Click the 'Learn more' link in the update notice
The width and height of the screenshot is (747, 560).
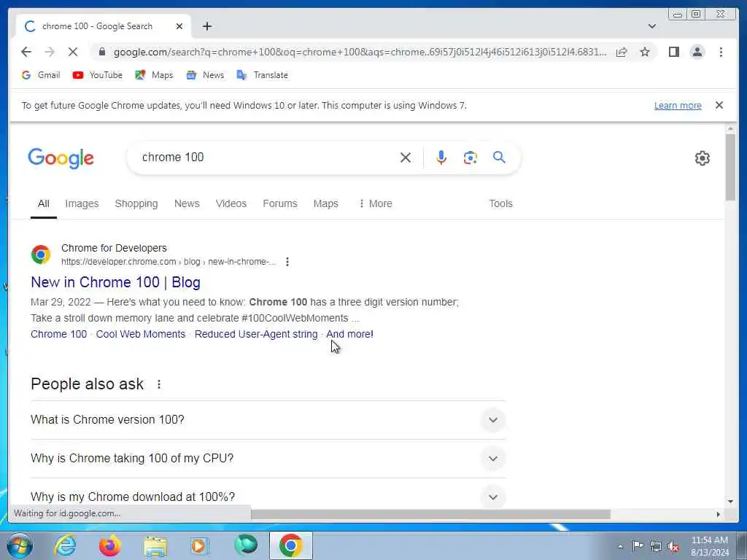(678, 105)
